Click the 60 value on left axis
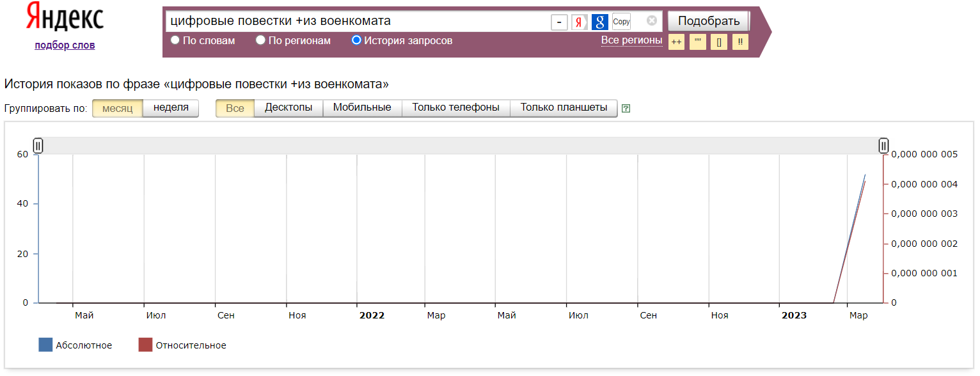Image resolution: width=980 pixels, height=376 pixels. coord(22,154)
